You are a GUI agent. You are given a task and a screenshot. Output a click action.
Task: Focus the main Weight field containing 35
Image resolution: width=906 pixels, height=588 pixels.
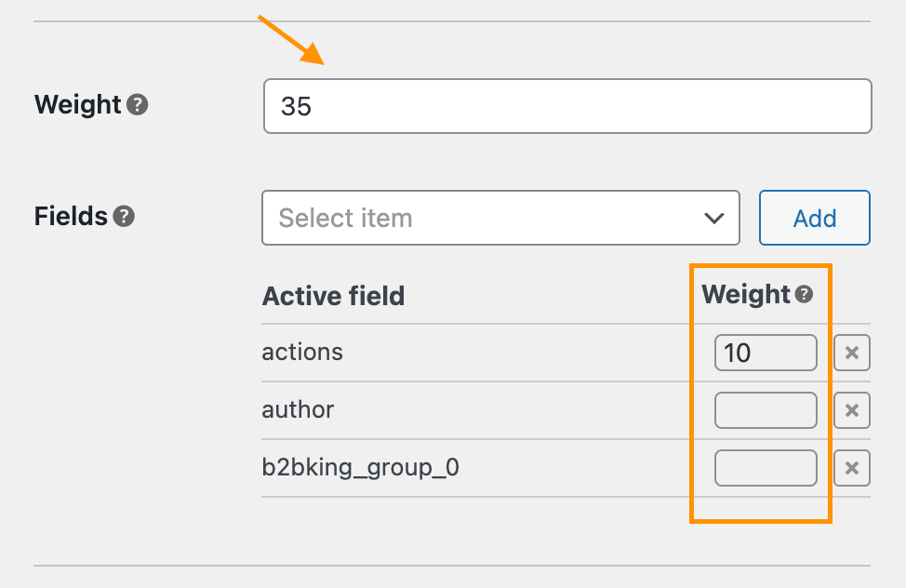point(567,106)
